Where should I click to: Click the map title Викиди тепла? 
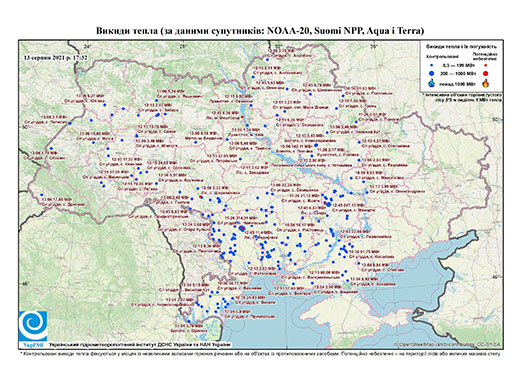click(x=260, y=31)
